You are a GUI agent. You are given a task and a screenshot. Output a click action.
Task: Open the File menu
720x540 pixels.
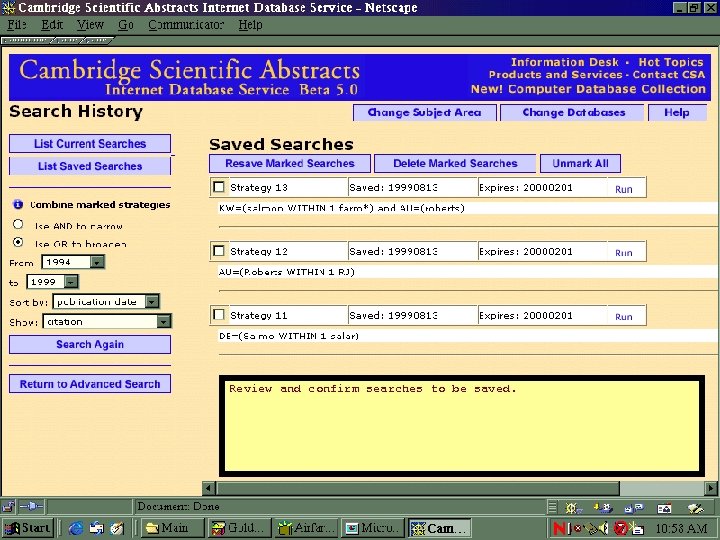(17, 25)
